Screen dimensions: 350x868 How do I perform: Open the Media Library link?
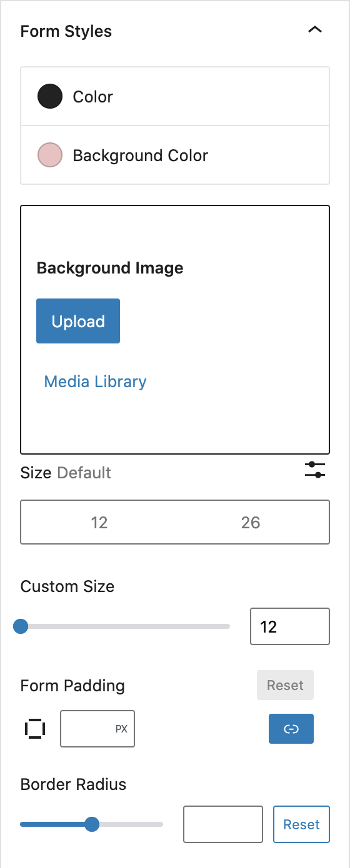pyautogui.click(x=95, y=382)
